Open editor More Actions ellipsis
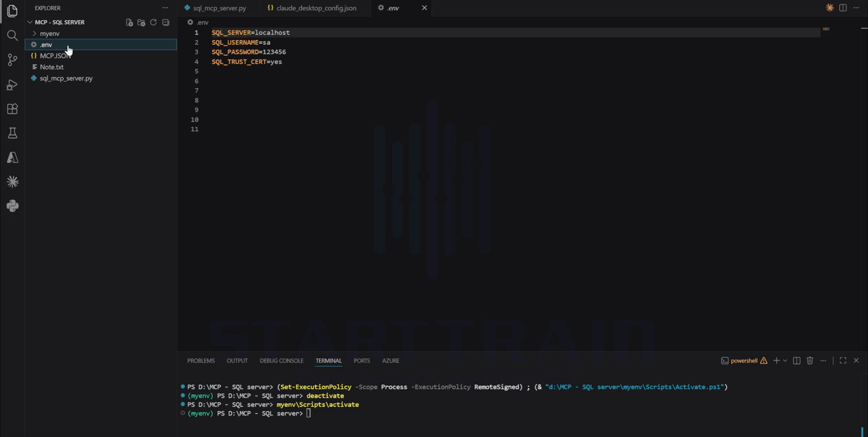The height and width of the screenshot is (437, 868). (856, 8)
